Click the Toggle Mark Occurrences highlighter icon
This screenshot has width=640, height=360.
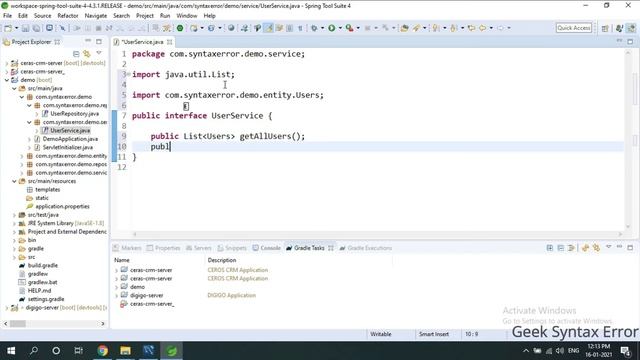pyautogui.click(x=268, y=28)
